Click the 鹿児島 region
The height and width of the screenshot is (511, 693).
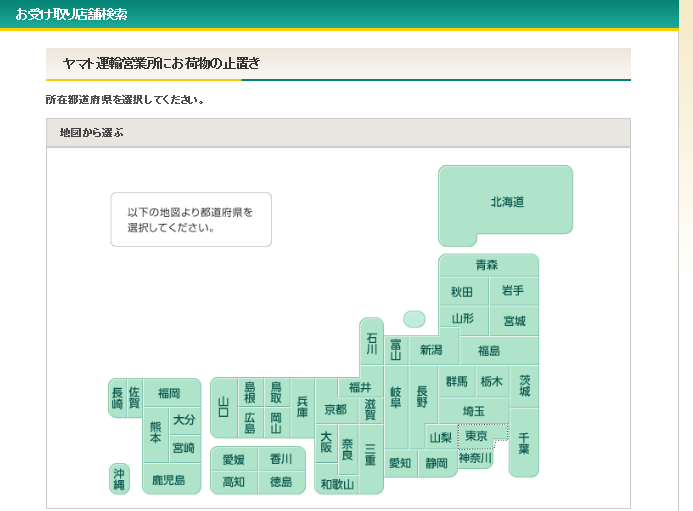click(169, 480)
